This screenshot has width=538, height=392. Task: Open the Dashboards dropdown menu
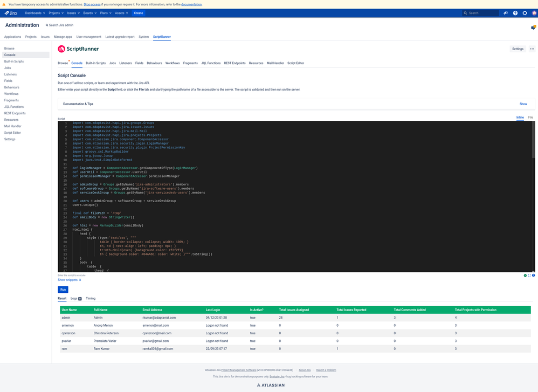[x=35, y=13]
